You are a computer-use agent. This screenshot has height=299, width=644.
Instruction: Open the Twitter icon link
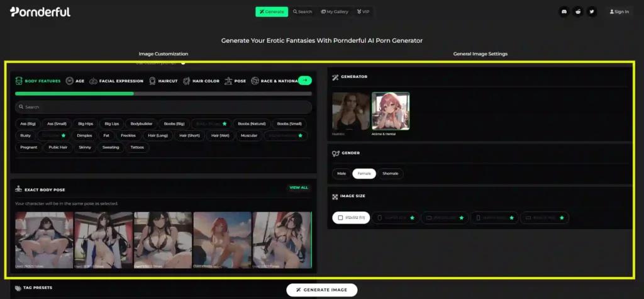pyautogui.click(x=592, y=11)
